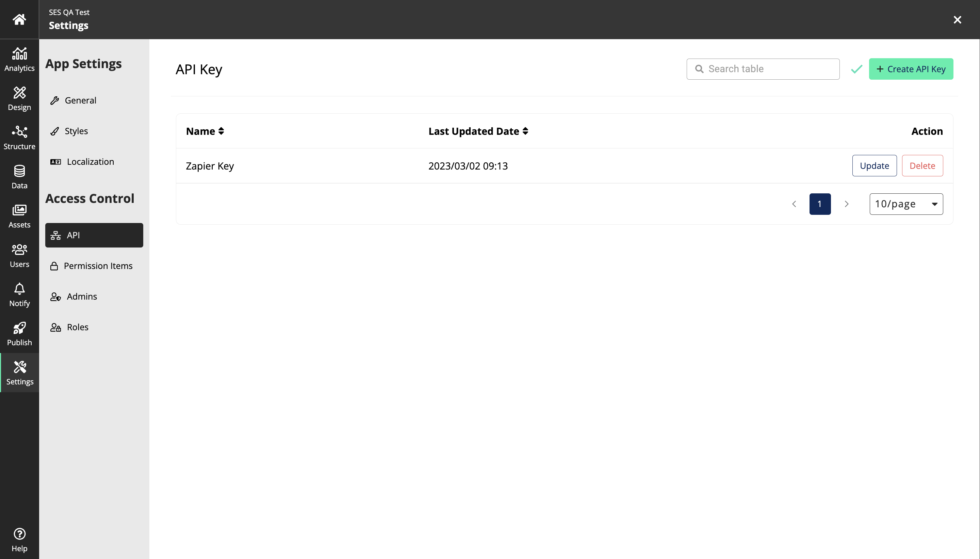The height and width of the screenshot is (559, 980).
Task: Click the date 2023/03/02 09:13
Action: point(468,166)
